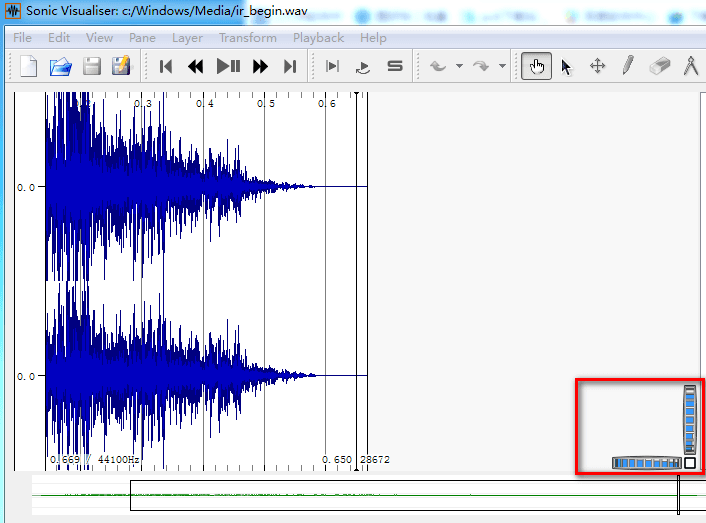Viewport: 706px width, 523px height.
Task: Toggle Loop Playback mode
Action: (x=364, y=67)
